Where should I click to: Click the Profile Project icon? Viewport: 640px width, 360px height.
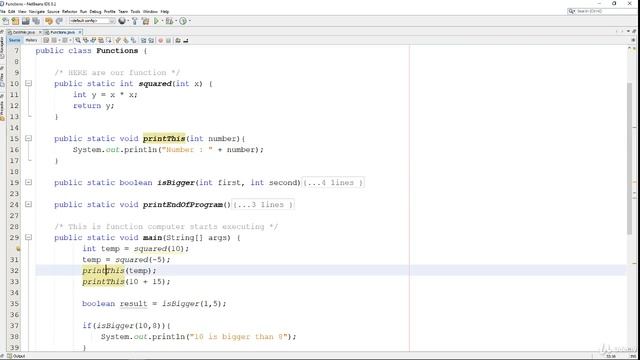click(183, 21)
